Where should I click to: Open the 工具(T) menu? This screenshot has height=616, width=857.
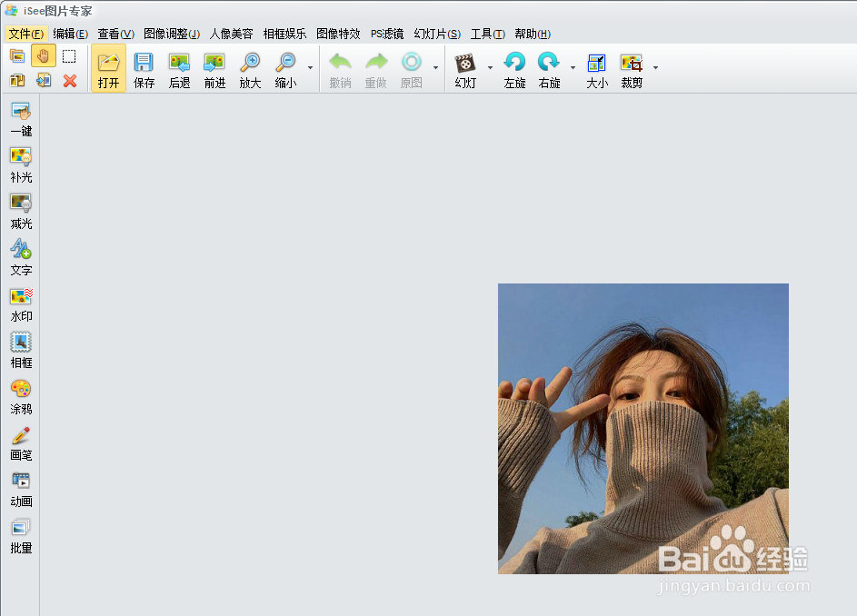click(487, 34)
